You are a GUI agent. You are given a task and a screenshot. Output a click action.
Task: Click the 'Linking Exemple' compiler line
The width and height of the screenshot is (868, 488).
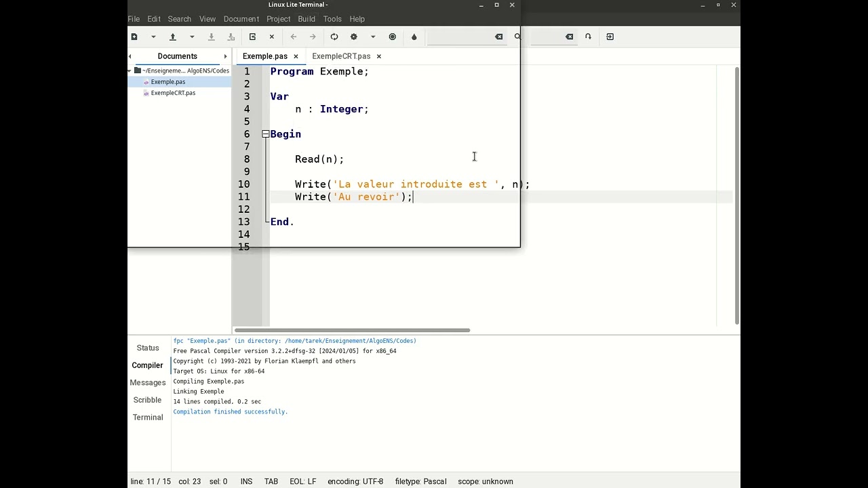(x=199, y=392)
